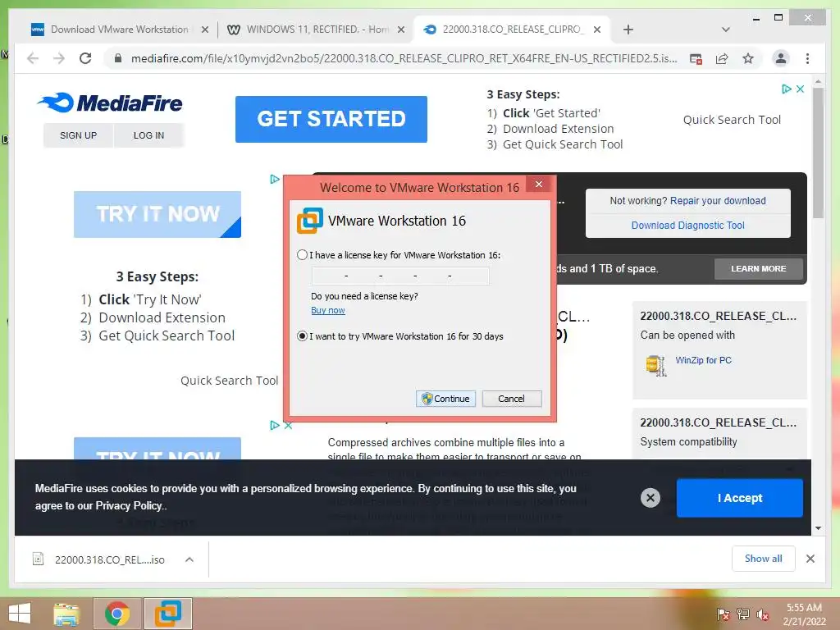840x630 pixels.
Task: Expand the download item options chevron
Action: point(189,559)
